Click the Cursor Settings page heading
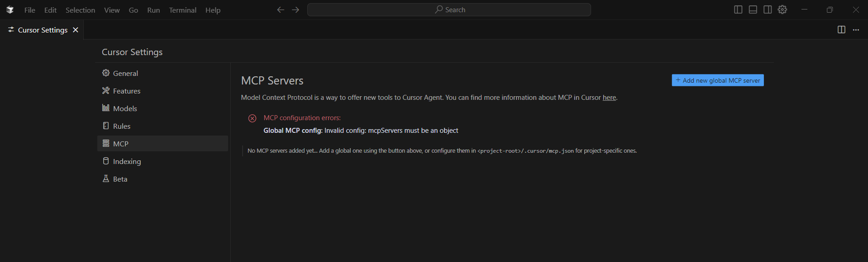868x262 pixels. pos(132,52)
